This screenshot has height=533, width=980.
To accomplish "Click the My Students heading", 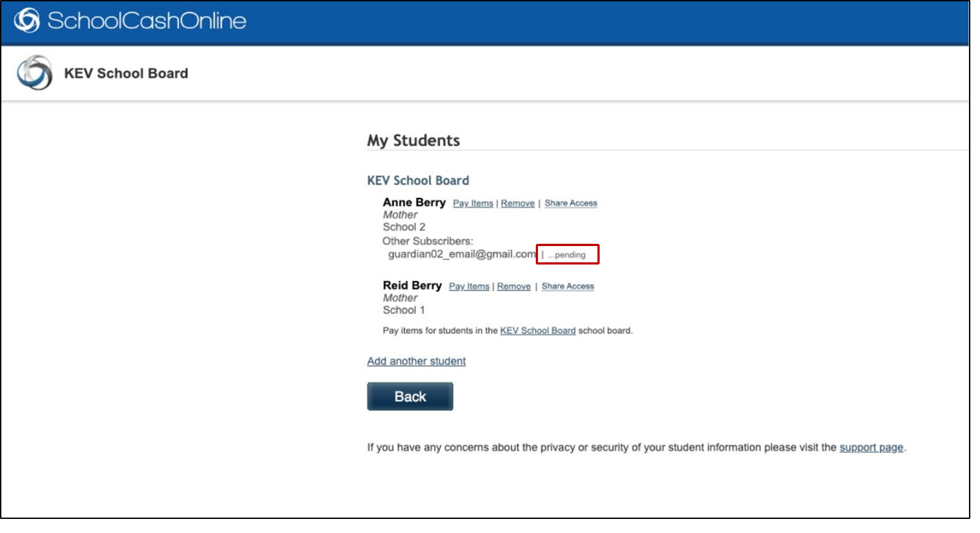I will tap(413, 140).
